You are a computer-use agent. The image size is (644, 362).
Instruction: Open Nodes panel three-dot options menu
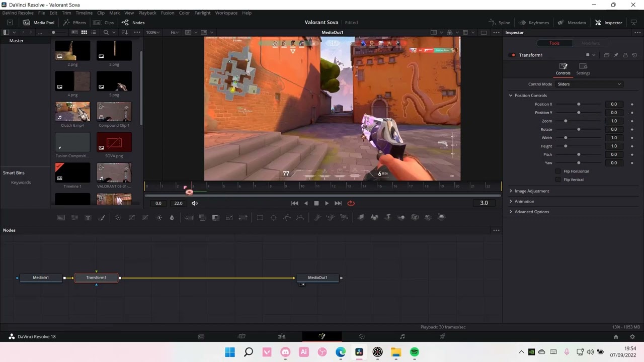497,230
